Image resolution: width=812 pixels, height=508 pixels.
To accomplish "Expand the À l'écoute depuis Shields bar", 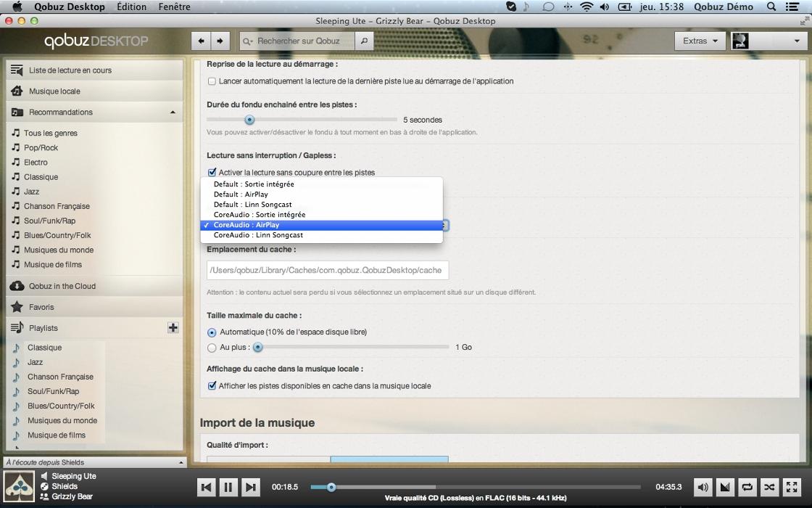I will tap(95, 462).
